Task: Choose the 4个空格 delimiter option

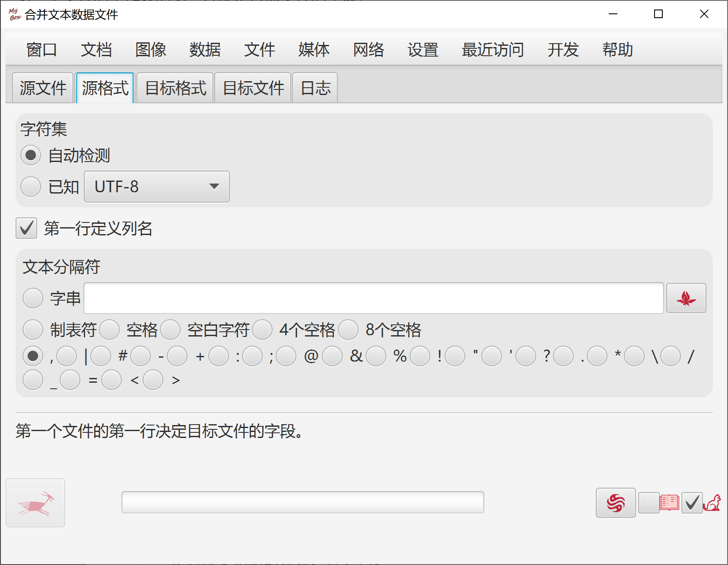Action: pyautogui.click(x=262, y=330)
